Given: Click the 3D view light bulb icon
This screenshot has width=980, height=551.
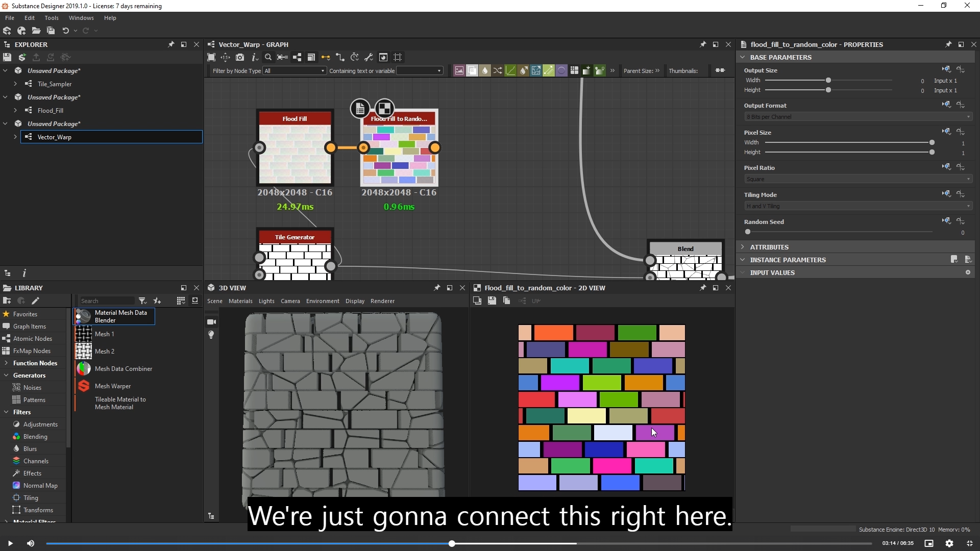Looking at the screenshot, I should pyautogui.click(x=211, y=335).
